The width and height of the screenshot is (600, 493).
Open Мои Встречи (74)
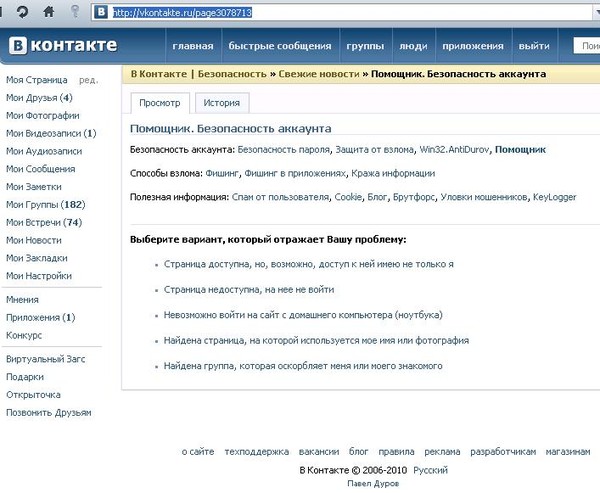click(44, 222)
